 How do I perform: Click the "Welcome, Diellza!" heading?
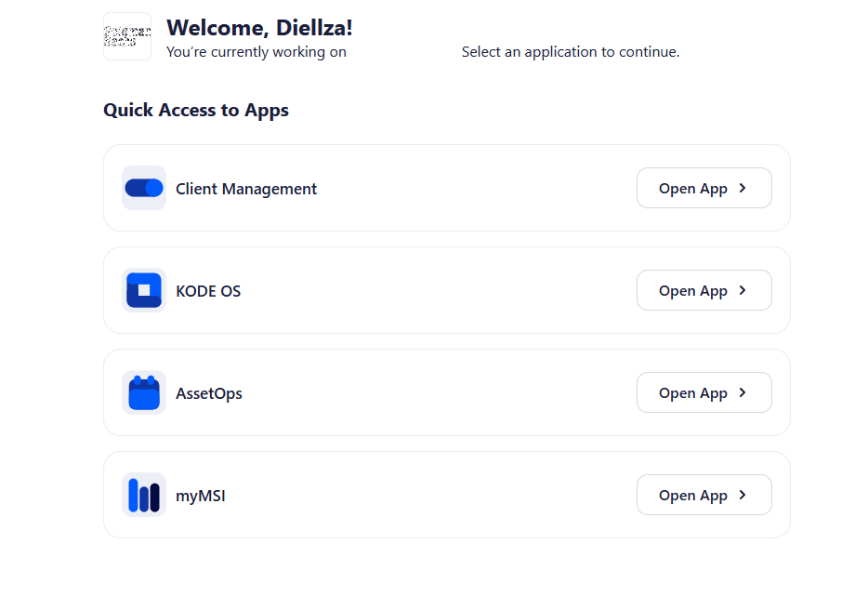pyautogui.click(x=259, y=28)
